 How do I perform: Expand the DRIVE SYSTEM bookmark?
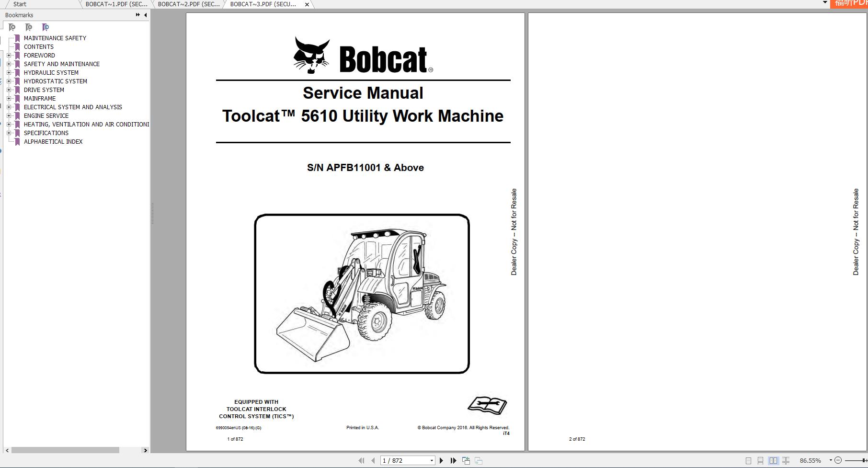[x=9, y=90]
